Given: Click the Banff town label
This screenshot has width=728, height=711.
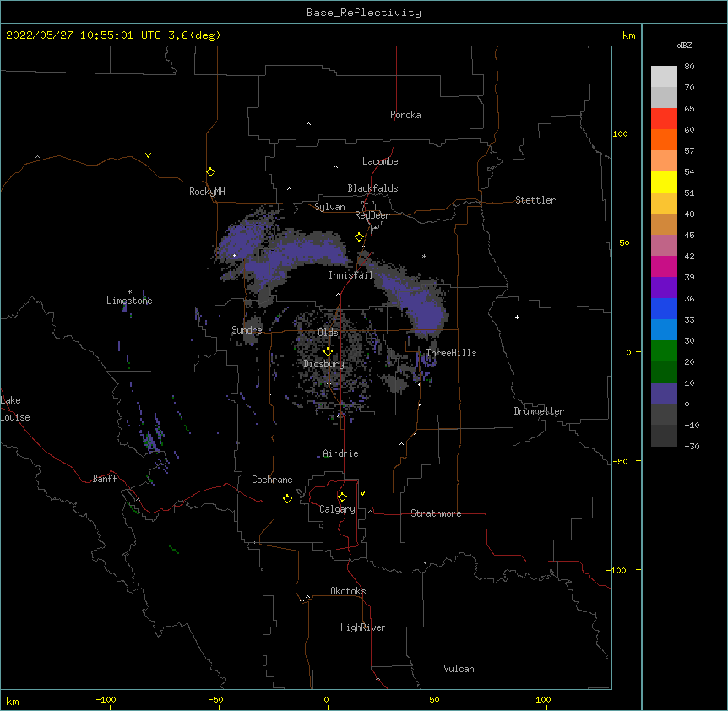Looking at the screenshot, I should coord(105,479).
